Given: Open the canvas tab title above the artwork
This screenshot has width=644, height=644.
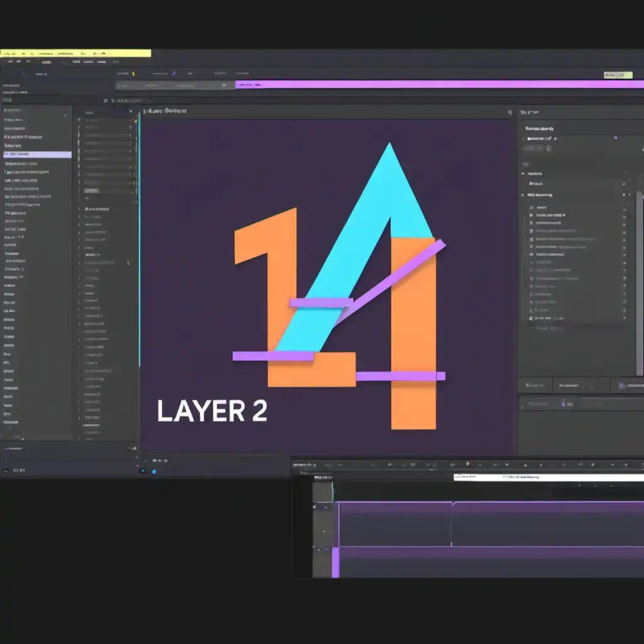Looking at the screenshot, I should point(165,111).
